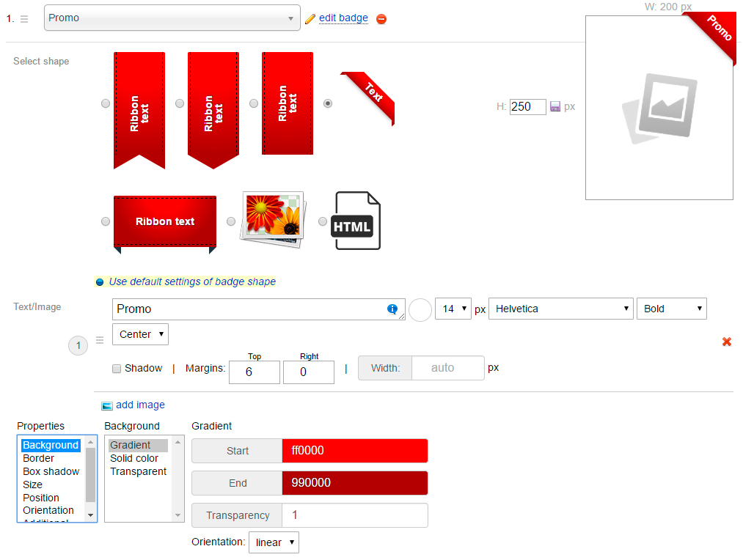Click the gradient Start color ff0000 field
This screenshot has height=560, width=743.
(355, 451)
